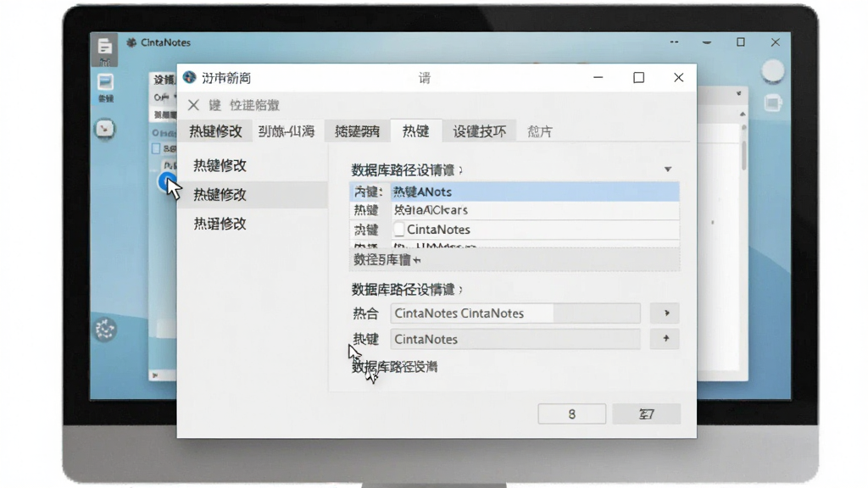Open the blue notebook sidebar icon
The height and width of the screenshot is (488, 868).
[105, 82]
